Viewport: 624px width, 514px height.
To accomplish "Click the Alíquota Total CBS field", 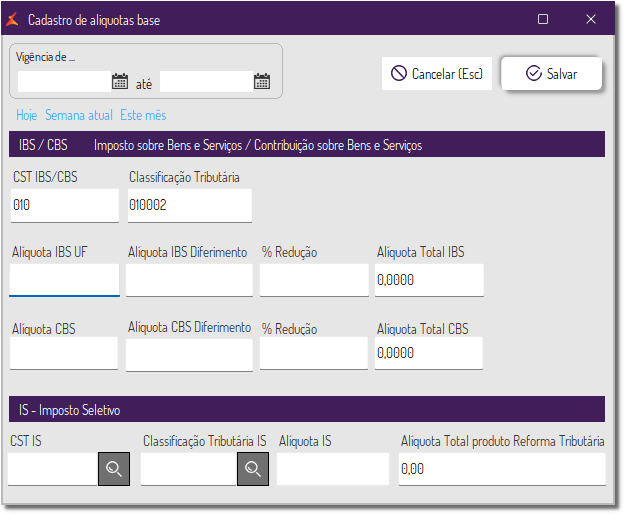I will (x=429, y=353).
